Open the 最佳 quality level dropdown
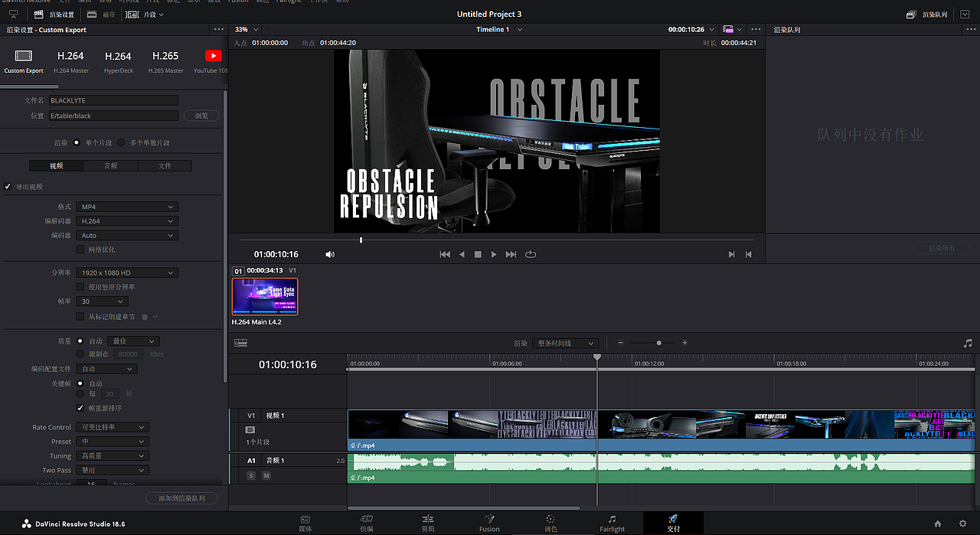The image size is (980, 535). point(134,341)
